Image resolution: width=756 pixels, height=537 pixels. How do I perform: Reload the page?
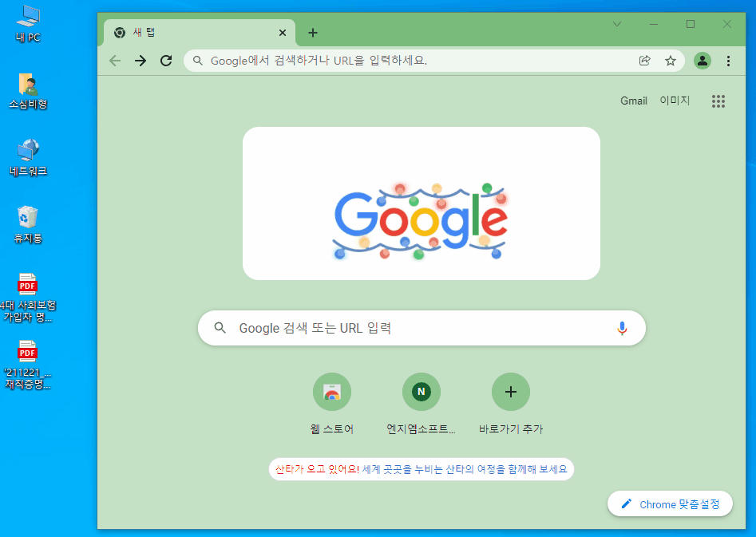[x=166, y=61]
